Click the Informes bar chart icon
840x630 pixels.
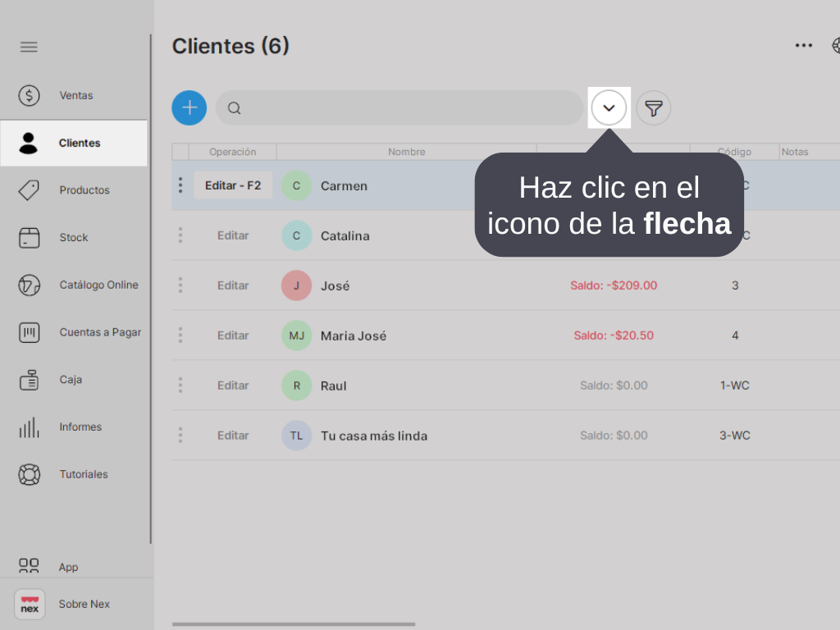click(29, 427)
